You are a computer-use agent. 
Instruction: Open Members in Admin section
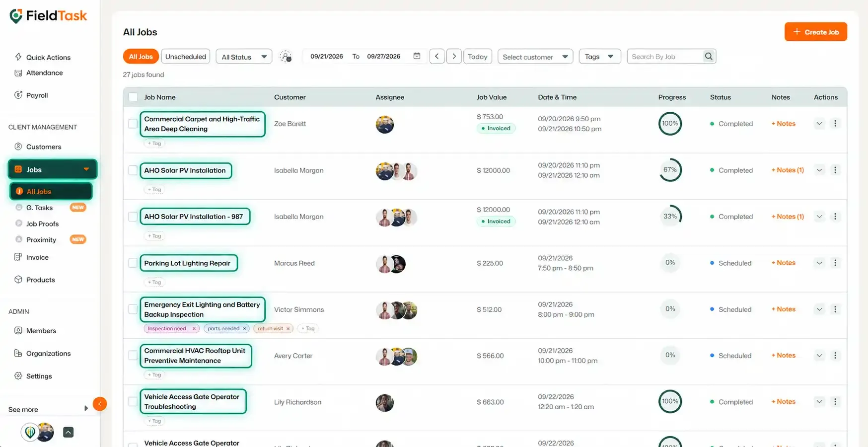coord(35,331)
